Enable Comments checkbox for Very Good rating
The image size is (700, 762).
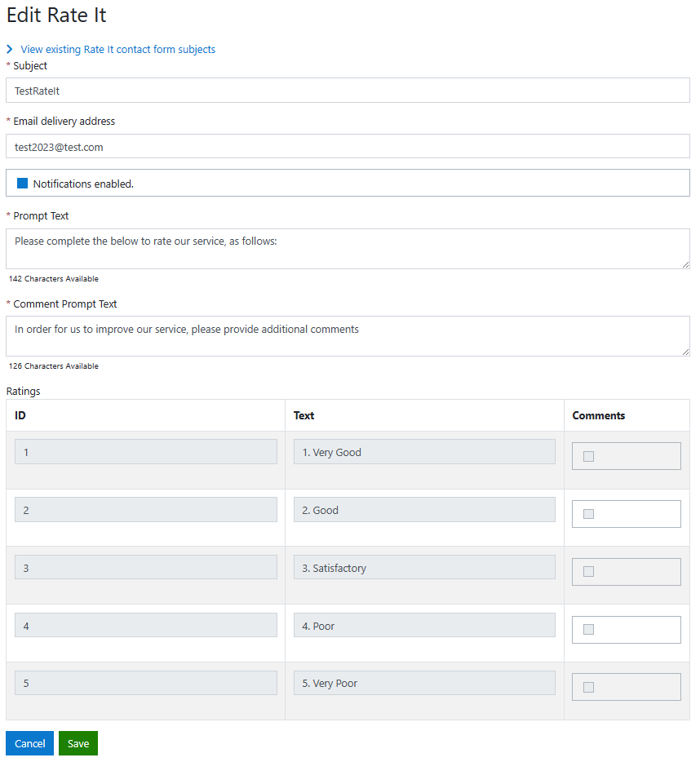pos(588,456)
